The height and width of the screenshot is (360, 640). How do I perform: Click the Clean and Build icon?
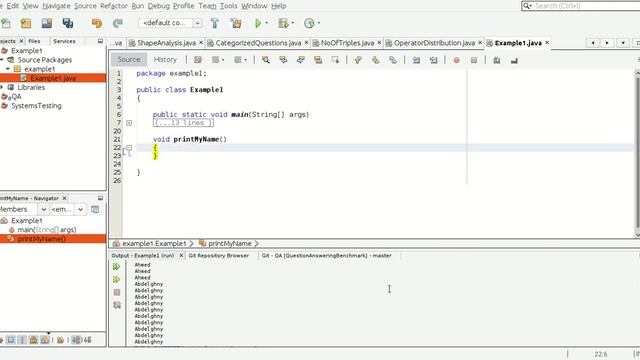[x=236, y=23]
